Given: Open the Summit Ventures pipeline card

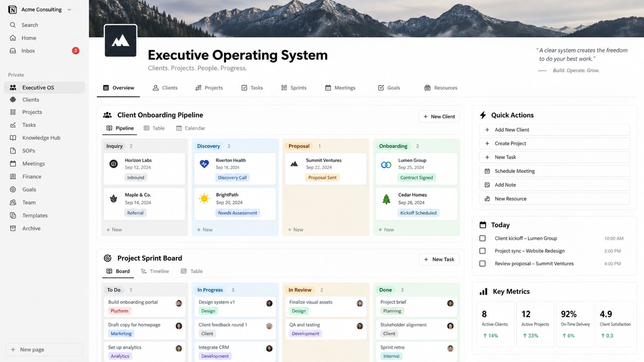Looking at the screenshot, I should tap(326, 169).
